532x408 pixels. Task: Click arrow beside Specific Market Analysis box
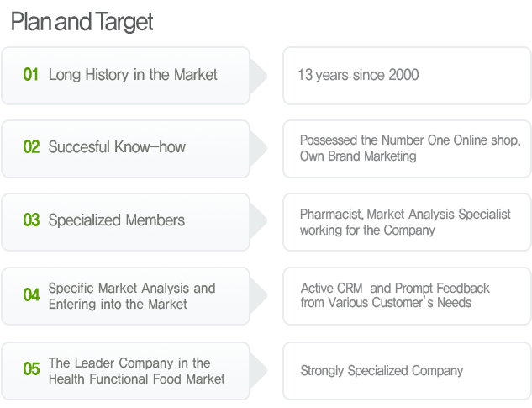pyautogui.click(x=258, y=296)
